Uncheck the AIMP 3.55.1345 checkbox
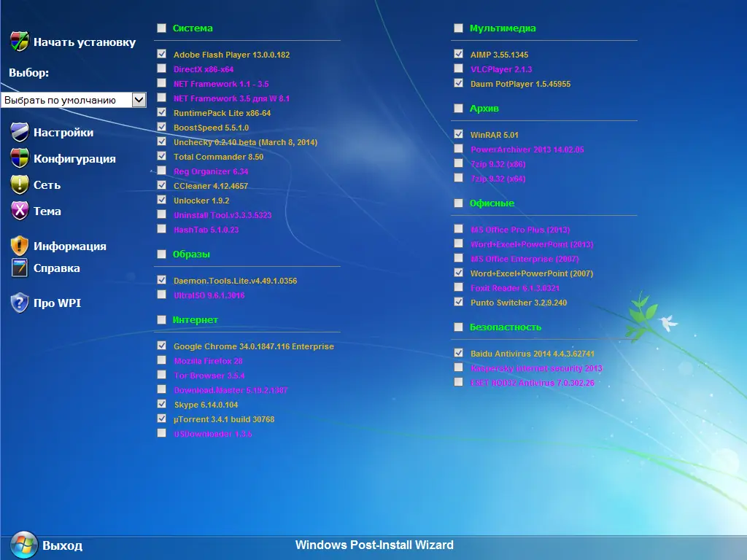This screenshot has height=560, width=747. pyautogui.click(x=458, y=54)
